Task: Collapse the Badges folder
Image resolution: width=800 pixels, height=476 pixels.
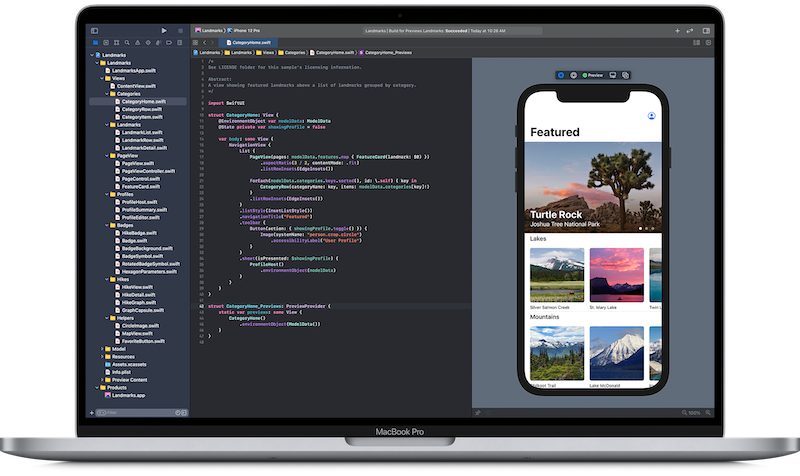Action: (107, 225)
